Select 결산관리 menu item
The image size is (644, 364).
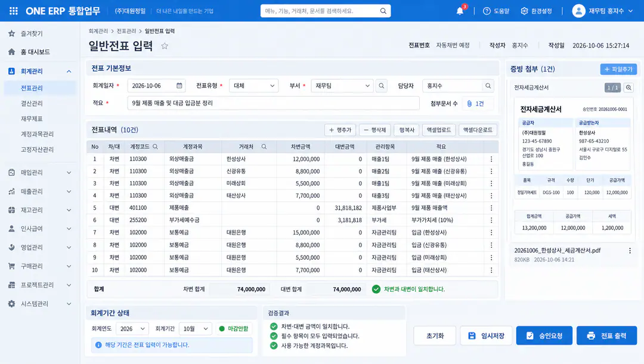[32, 104]
